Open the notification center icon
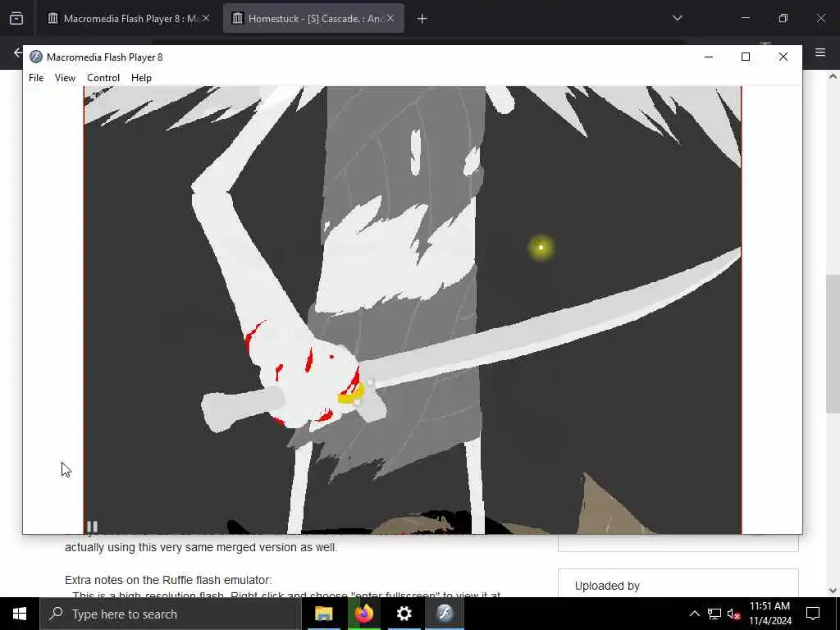Screen dimensions: 840x630 click(813, 614)
